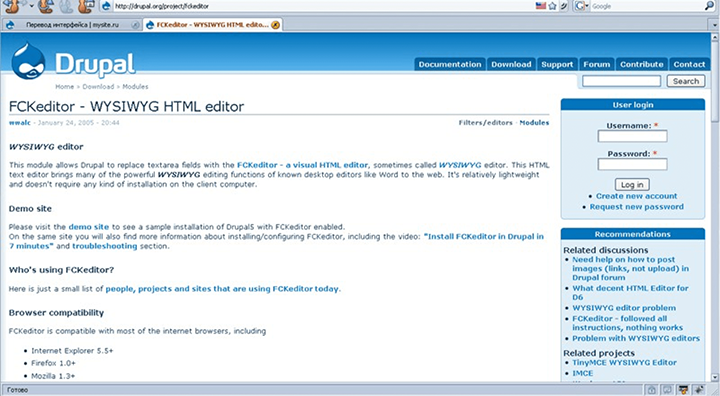
Task: Open FCKeditor - a visual HTML editor link
Action: click(x=302, y=165)
